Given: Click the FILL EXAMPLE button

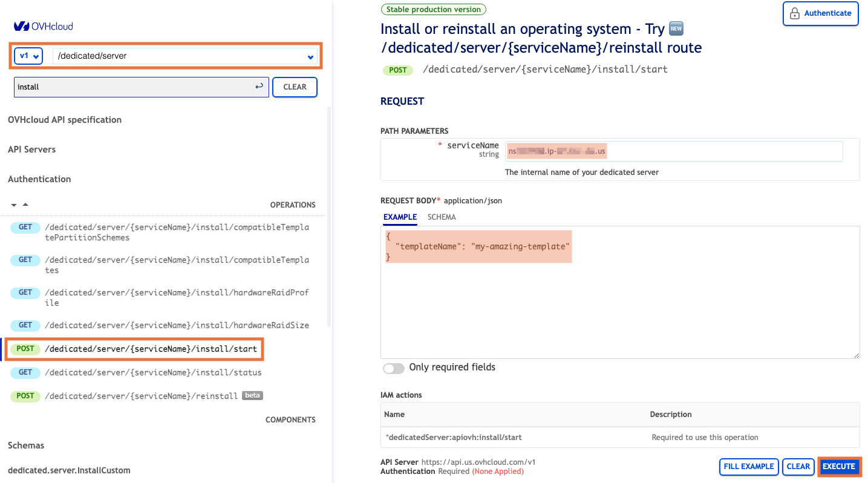Looking at the screenshot, I should click(x=748, y=467).
